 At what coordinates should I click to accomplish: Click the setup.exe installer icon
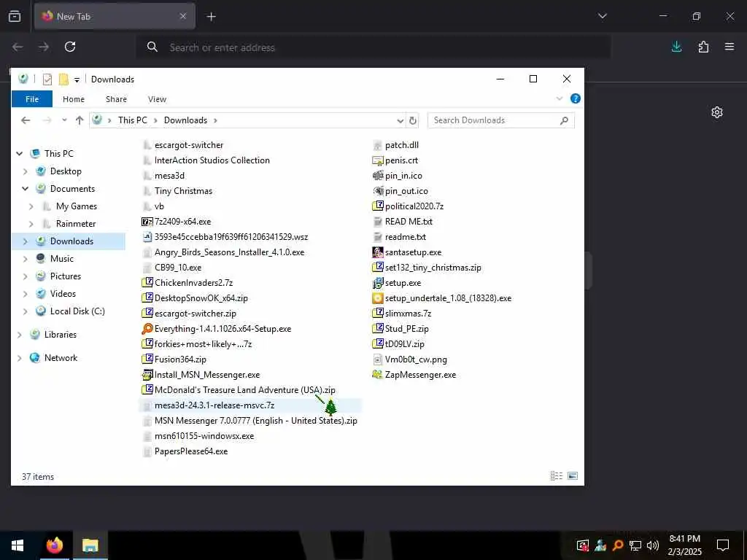coord(378,283)
